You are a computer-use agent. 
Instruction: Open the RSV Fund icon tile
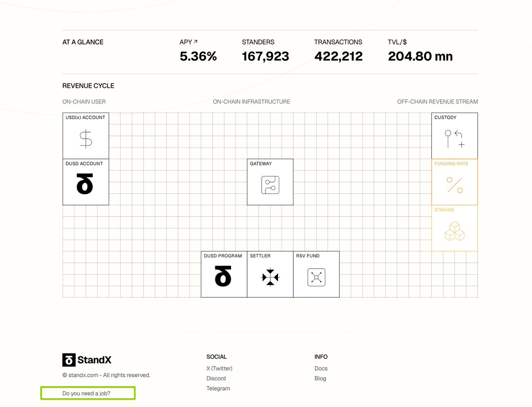(x=316, y=277)
